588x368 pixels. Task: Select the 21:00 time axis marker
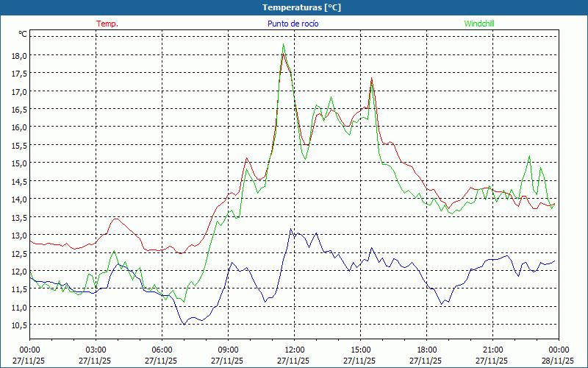pyautogui.click(x=492, y=349)
